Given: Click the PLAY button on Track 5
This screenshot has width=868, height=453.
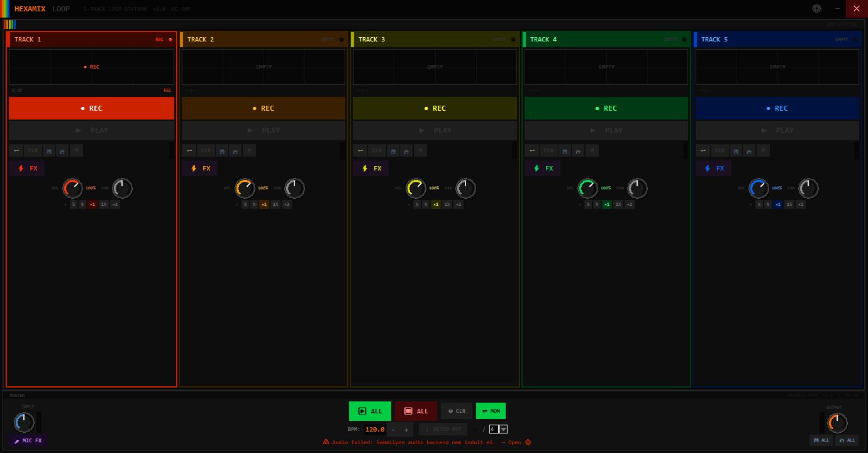Looking at the screenshot, I should [777, 130].
